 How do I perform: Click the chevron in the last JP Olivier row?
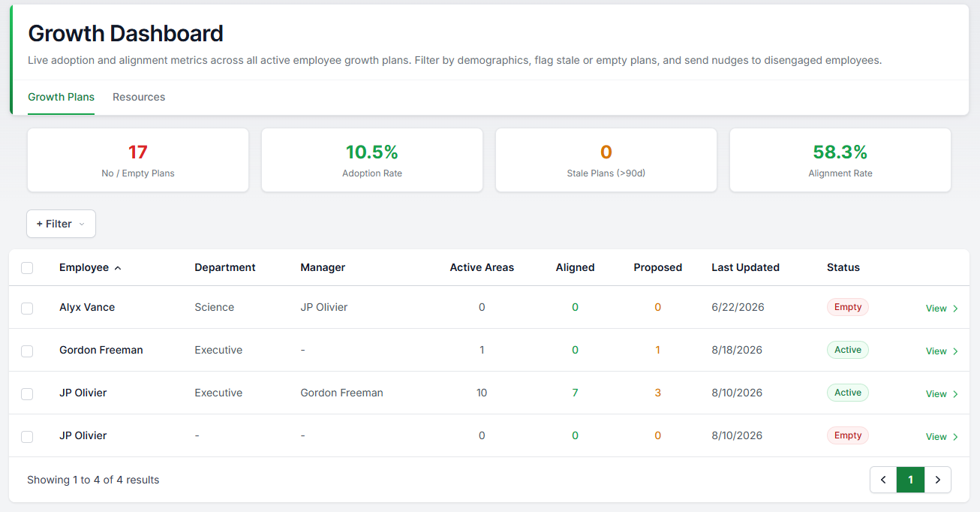(955, 437)
